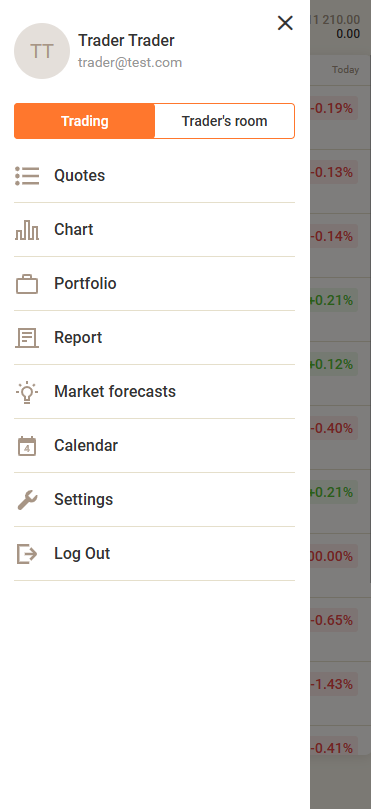
Task: Click the Quotes list icon
Action: coord(27,176)
